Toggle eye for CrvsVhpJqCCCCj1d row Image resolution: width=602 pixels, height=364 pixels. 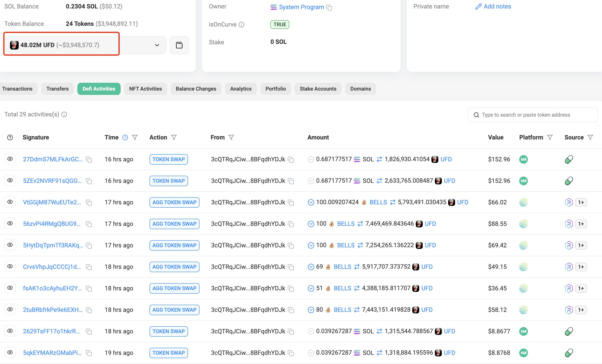point(10,266)
